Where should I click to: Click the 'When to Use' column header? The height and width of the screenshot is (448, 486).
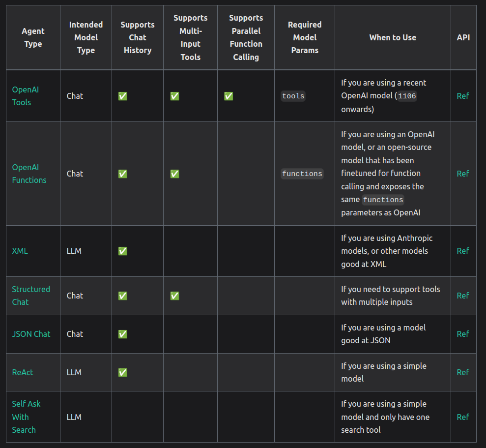point(393,37)
